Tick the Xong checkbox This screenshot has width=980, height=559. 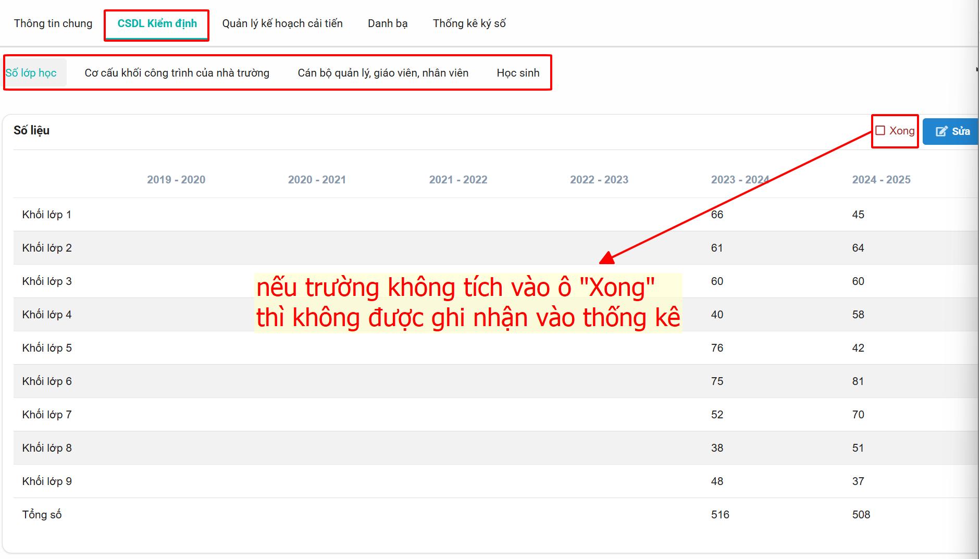pos(880,131)
